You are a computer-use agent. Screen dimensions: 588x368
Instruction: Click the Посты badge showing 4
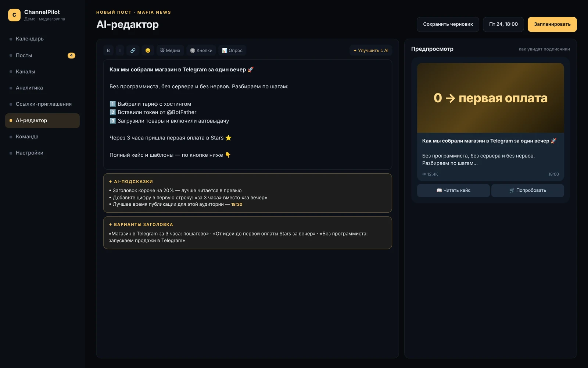click(x=71, y=56)
